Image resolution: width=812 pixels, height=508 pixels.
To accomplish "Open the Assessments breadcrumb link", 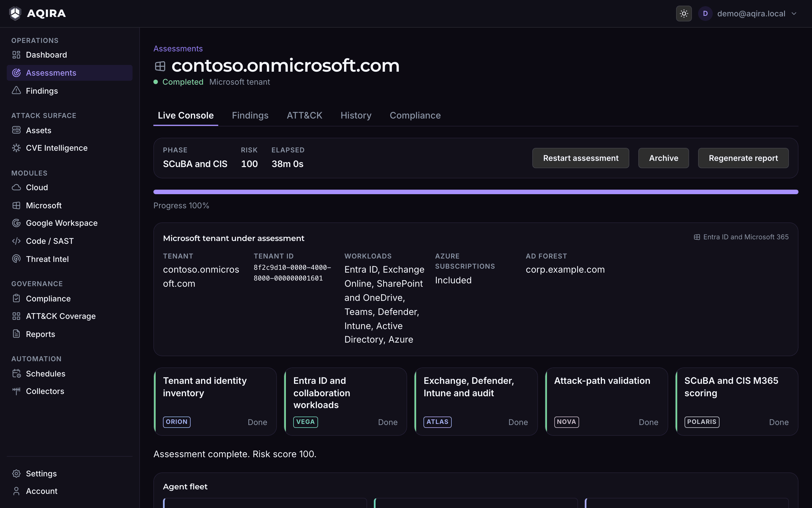I will pyautogui.click(x=178, y=49).
